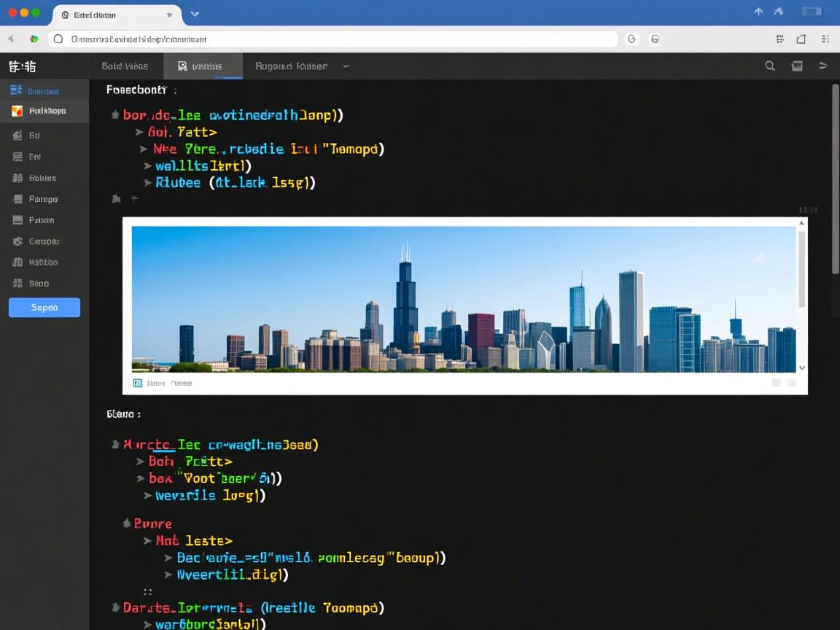The height and width of the screenshot is (630, 840).
Task: Expand the 'Nat leste>' tree node
Action: [x=147, y=541]
